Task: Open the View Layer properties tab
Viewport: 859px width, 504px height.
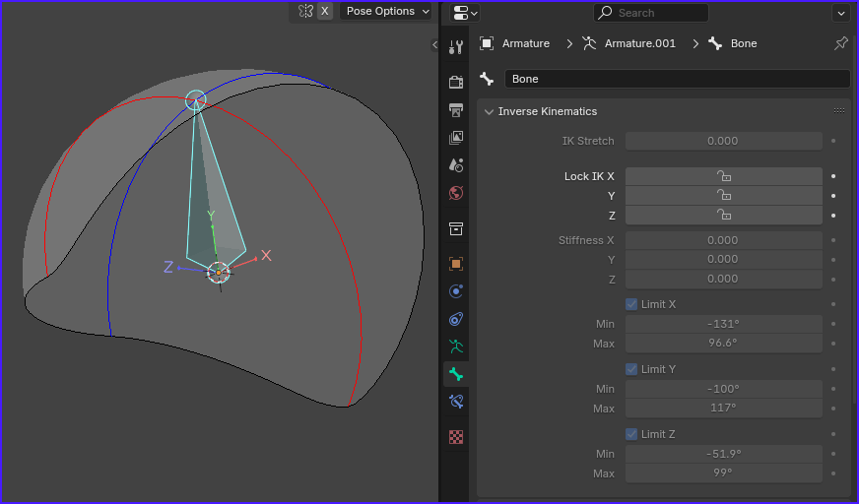Action: point(456,138)
